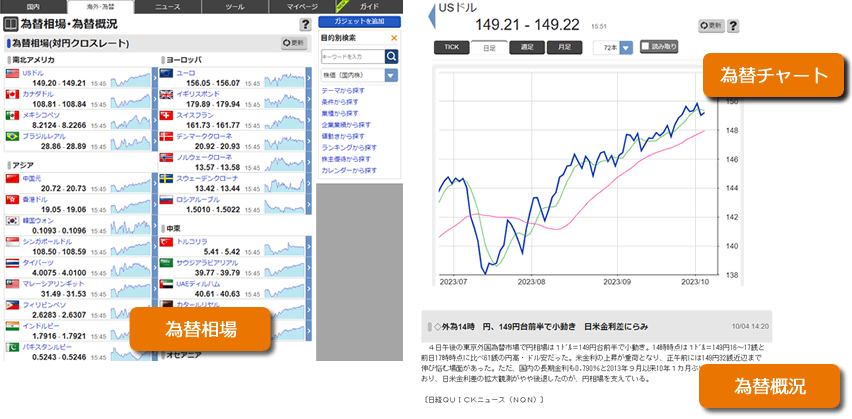Image resolution: width=852 pixels, height=419 pixels.
Task: Expand the USドル row arrow
Action: pos(152,78)
